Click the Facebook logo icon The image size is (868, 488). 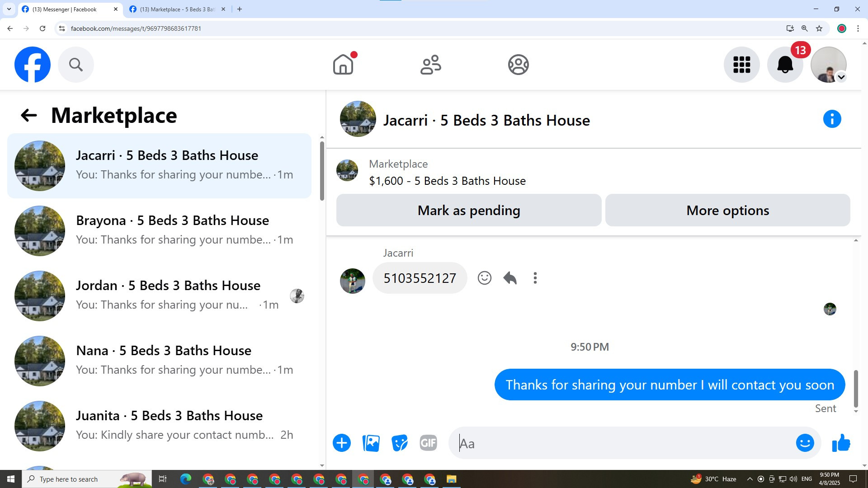(33, 65)
